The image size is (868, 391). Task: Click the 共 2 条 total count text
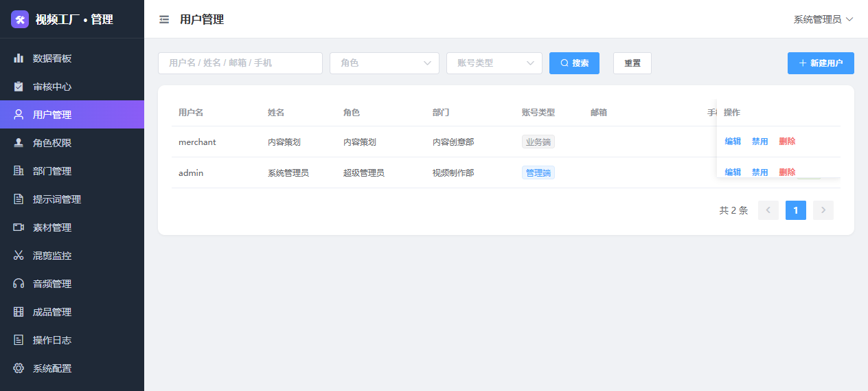point(733,210)
